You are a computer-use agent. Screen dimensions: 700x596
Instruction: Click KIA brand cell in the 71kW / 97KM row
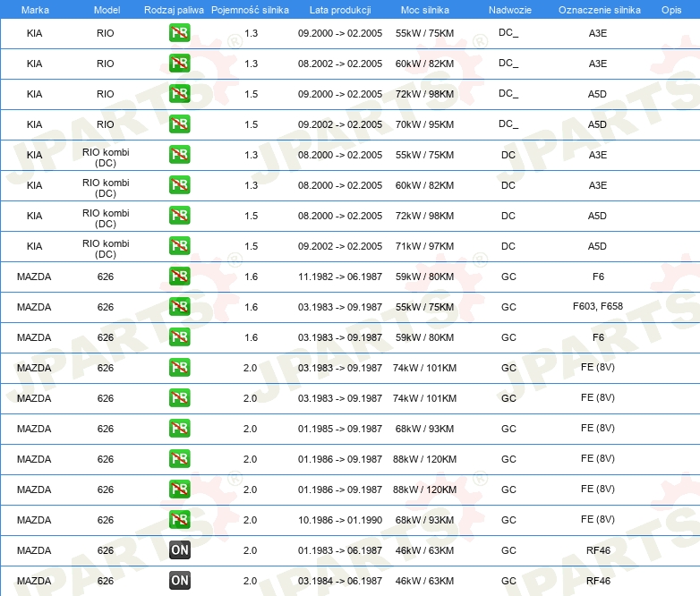point(34,246)
